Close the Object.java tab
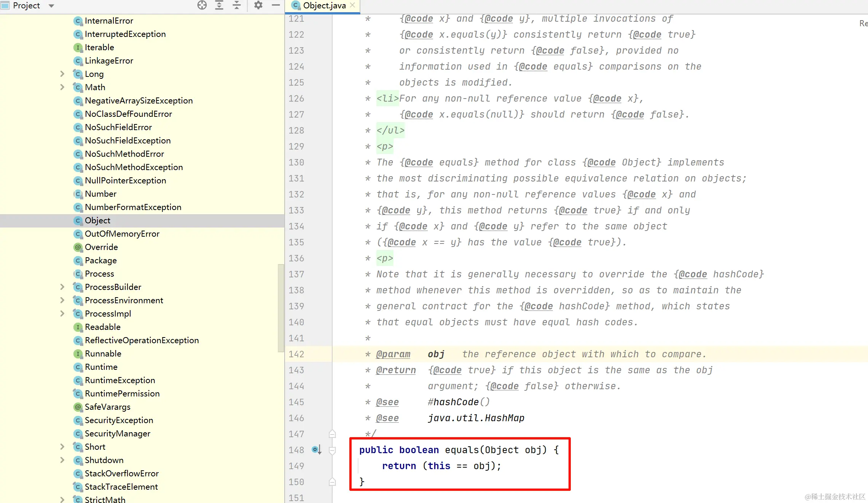 pos(353,5)
